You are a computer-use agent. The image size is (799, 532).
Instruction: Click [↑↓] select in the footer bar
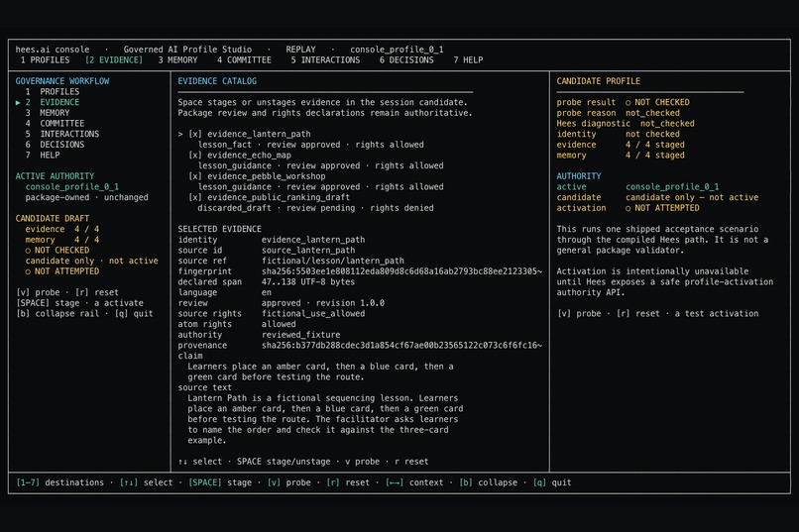click(149, 482)
